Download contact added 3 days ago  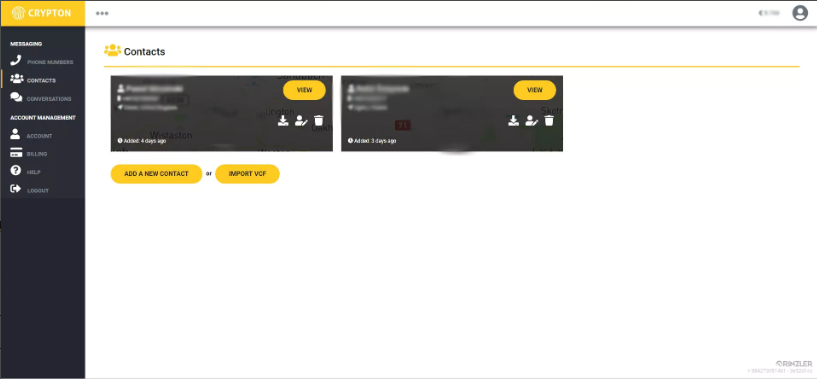pyautogui.click(x=513, y=121)
